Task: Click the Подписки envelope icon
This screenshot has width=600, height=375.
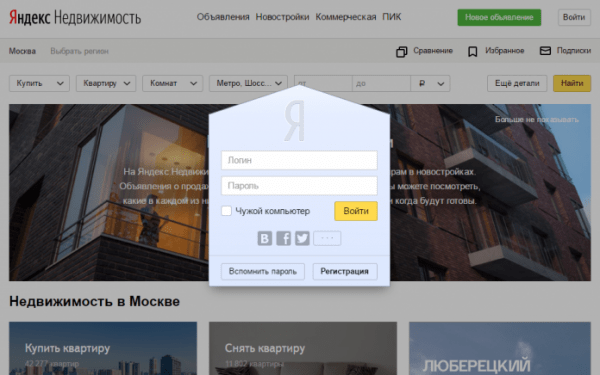Action: (545, 51)
